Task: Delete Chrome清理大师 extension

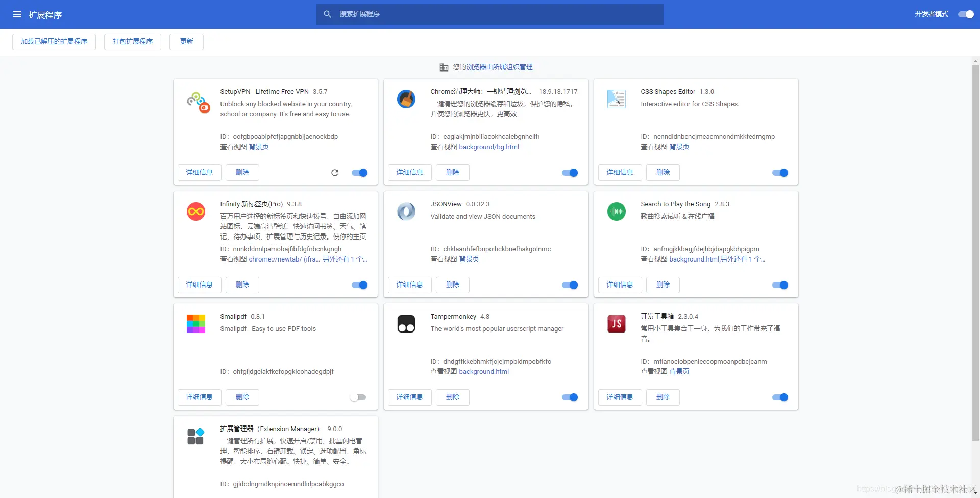Action: coord(453,173)
